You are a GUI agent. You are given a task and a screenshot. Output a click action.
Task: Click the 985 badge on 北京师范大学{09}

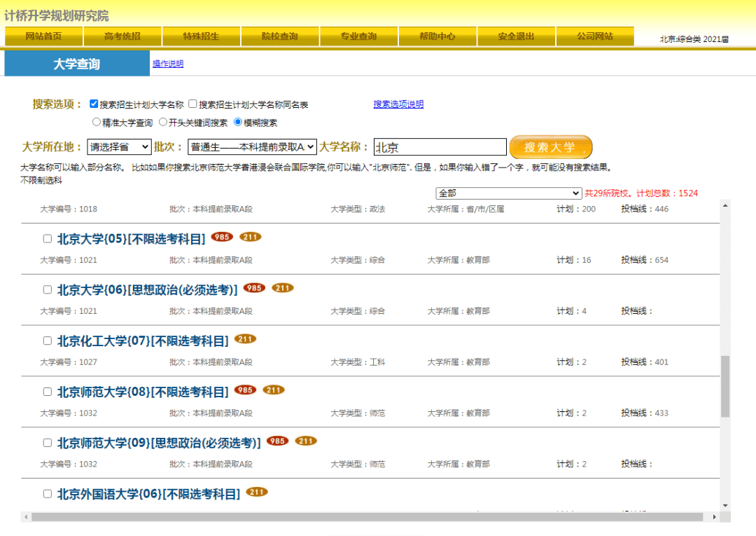pyautogui.click(x=277, y=441)
